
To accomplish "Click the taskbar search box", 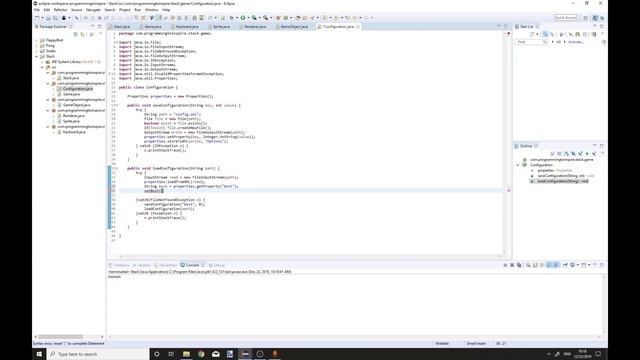I will point(98,354).
